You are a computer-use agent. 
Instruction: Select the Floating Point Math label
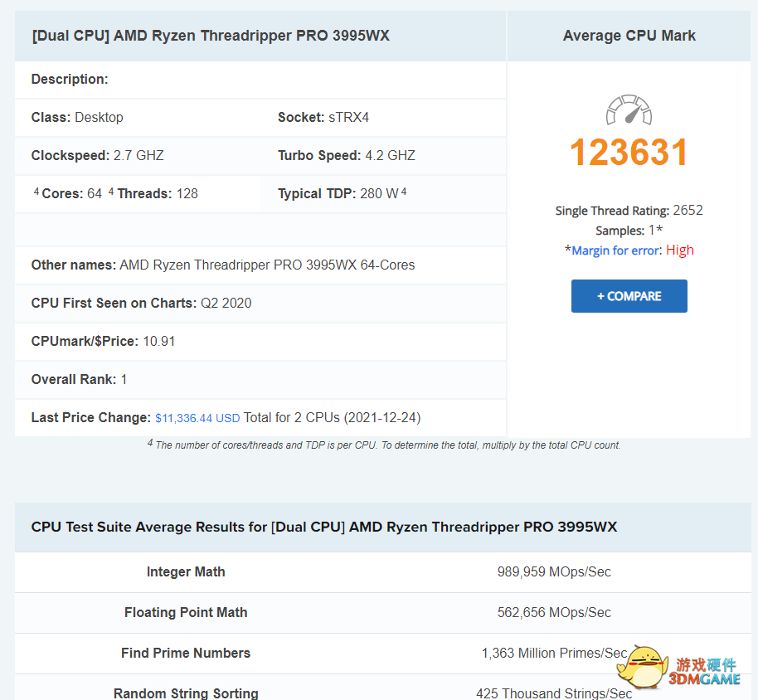[186, 612]
